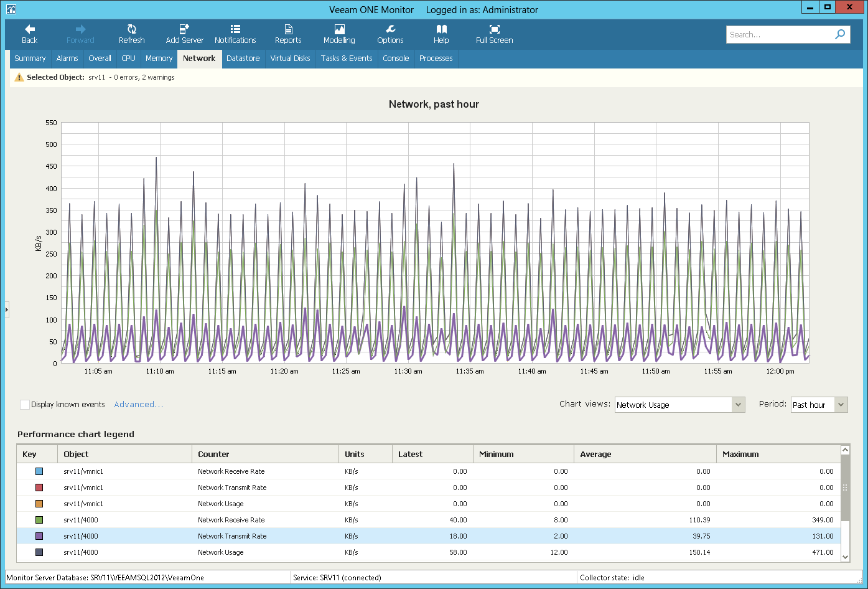This screenshot has width=868, height=589.
Task: Switch to the Alarms tab
Action: (x=67, y=59)
